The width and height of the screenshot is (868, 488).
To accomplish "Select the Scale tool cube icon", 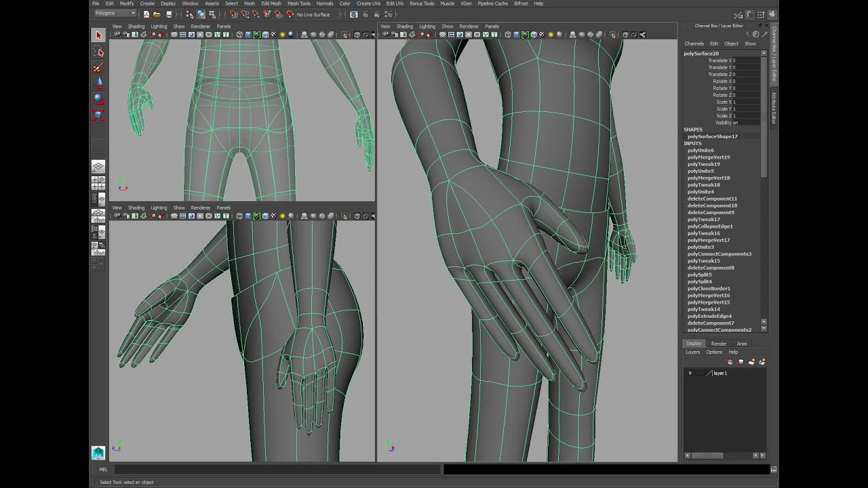I will tap(98, 115).
